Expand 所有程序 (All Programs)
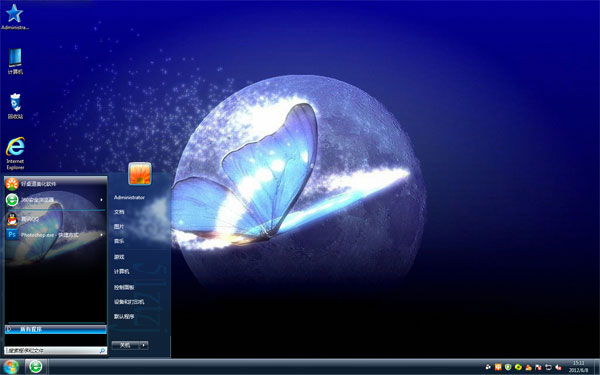This screenshot has width=600, height=375. [55, 329]
